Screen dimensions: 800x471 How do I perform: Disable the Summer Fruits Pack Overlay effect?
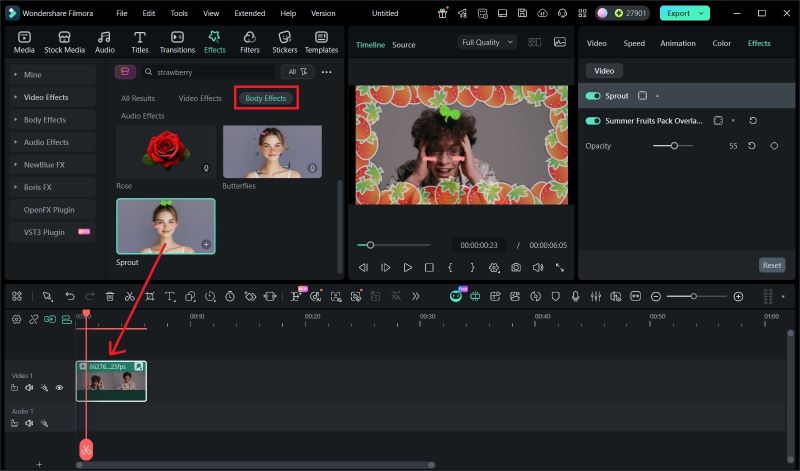point(593,120)
